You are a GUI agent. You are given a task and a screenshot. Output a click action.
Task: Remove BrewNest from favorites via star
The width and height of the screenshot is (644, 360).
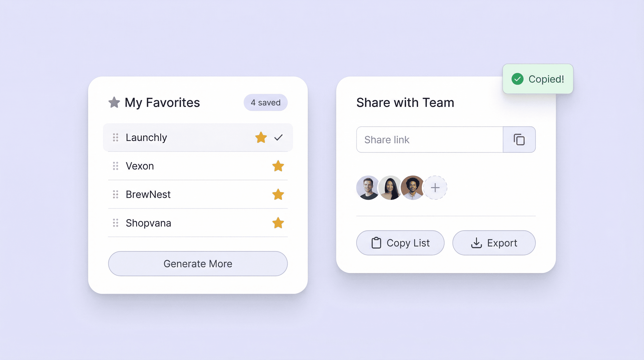point(278,194)
